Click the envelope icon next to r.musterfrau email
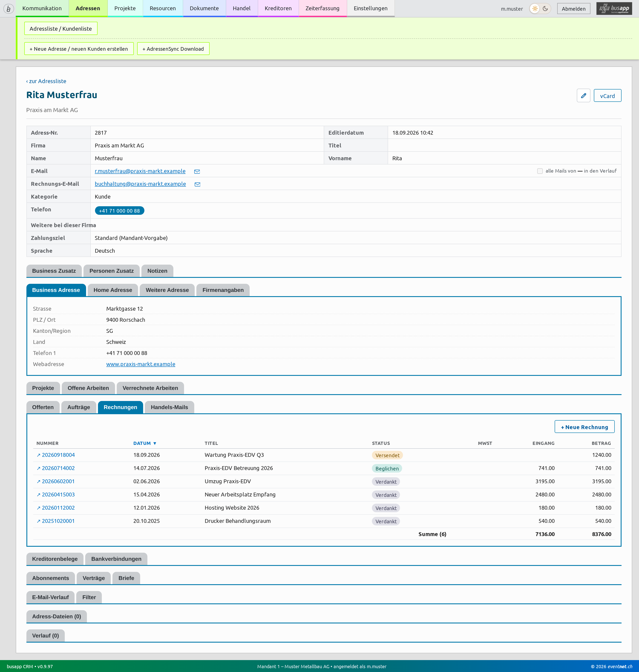Viewport: 639px width, 672px height. point(197,171)
